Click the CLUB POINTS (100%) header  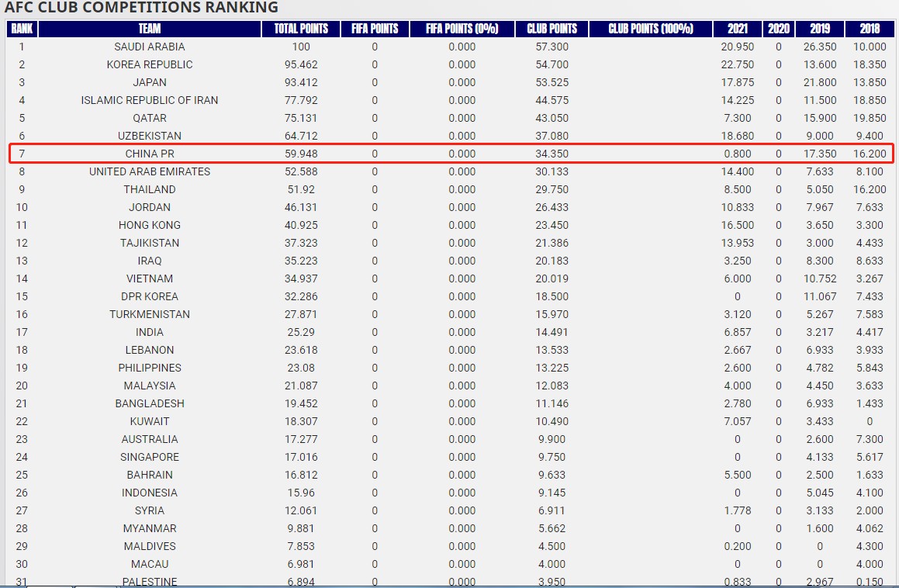pos(651,29)
